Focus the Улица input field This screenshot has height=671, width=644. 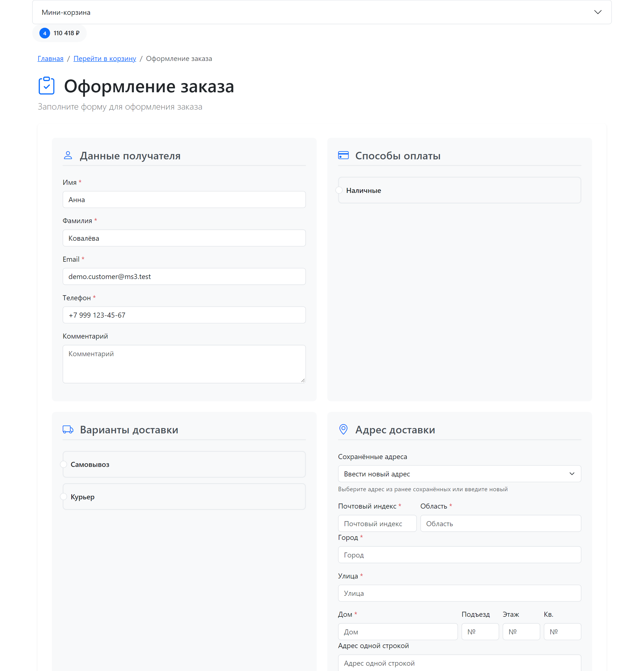[459, 593]
